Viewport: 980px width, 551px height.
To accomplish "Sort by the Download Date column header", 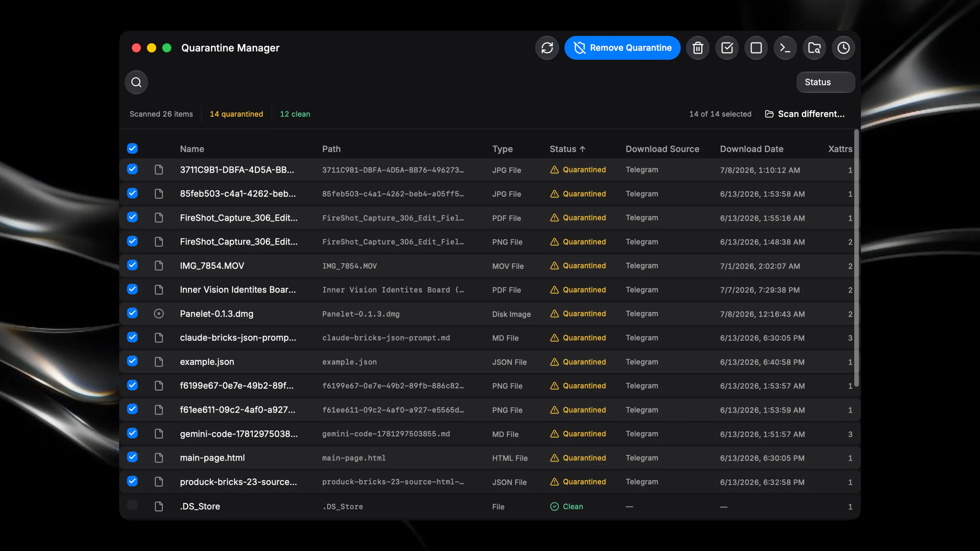I will click(x=751, y=149).
